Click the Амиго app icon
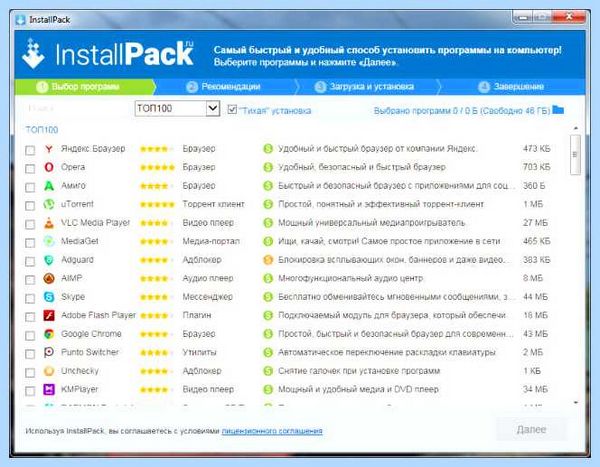 tap(49, 186)
